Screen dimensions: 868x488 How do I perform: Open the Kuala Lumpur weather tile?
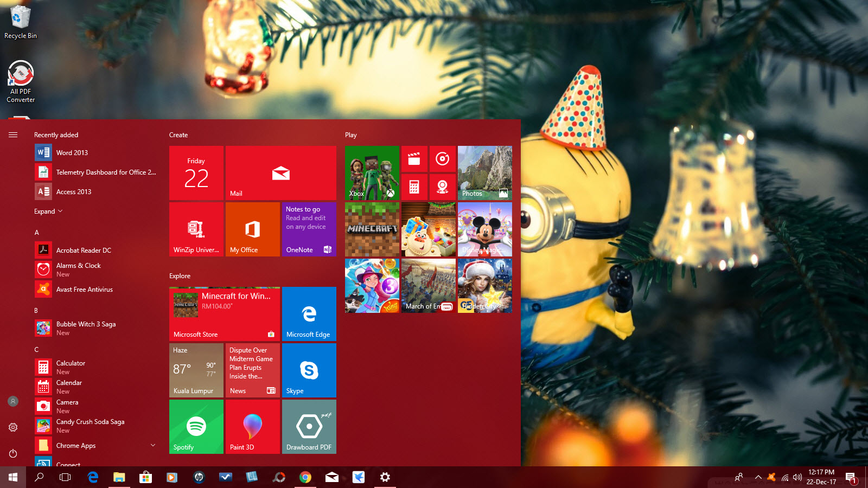pos(196,370)
